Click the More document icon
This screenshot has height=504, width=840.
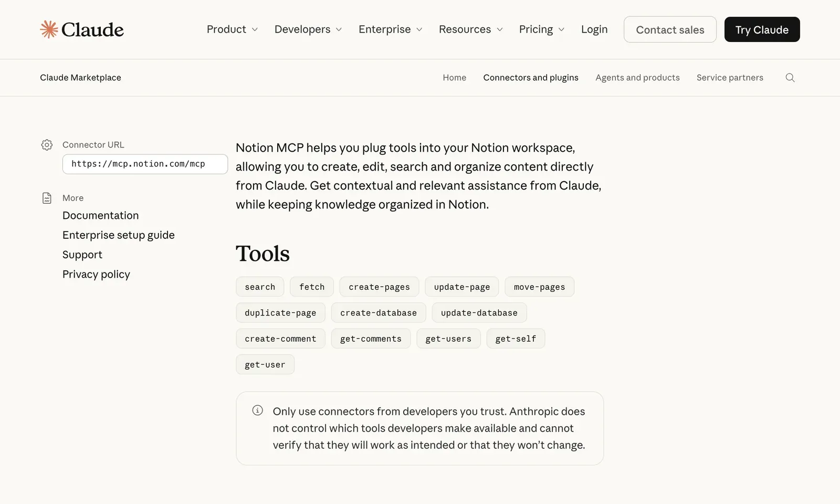coord(47,198)
